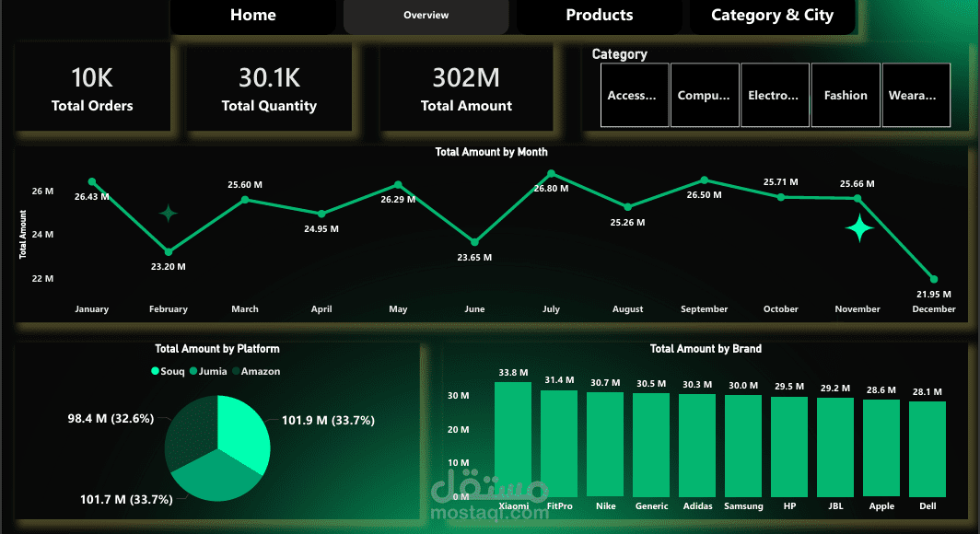
Task: Click the Adidas brand bar
Action: click(x=697, y=446)
